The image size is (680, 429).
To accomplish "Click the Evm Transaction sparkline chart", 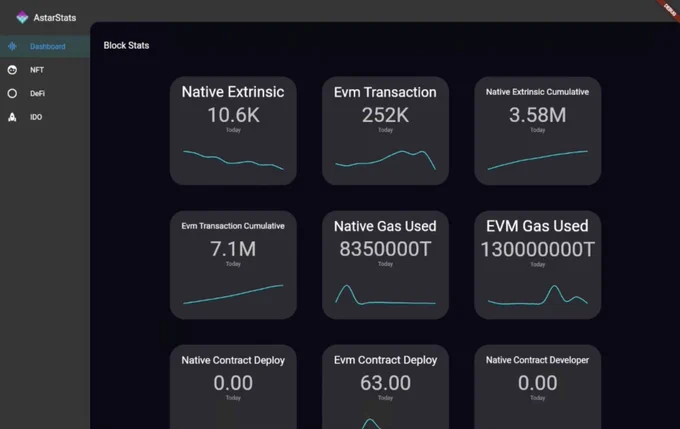I will [x=385, y=160].
